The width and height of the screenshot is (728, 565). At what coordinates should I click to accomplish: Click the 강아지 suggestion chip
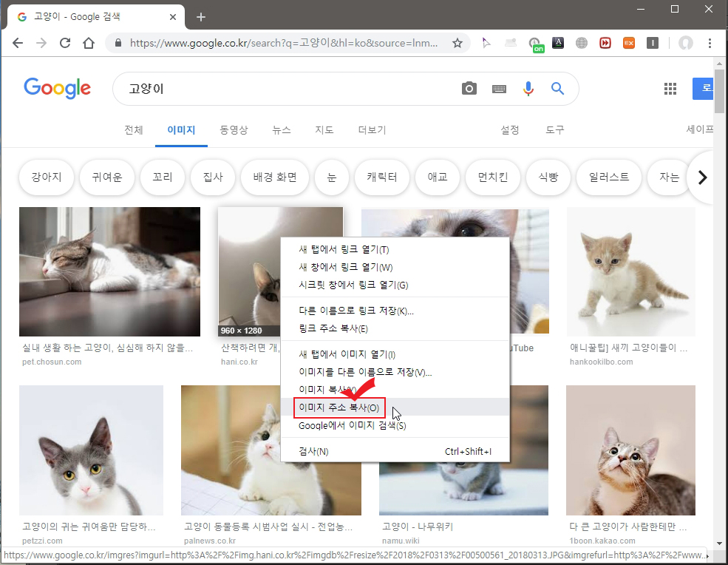(x=46, y=177)
